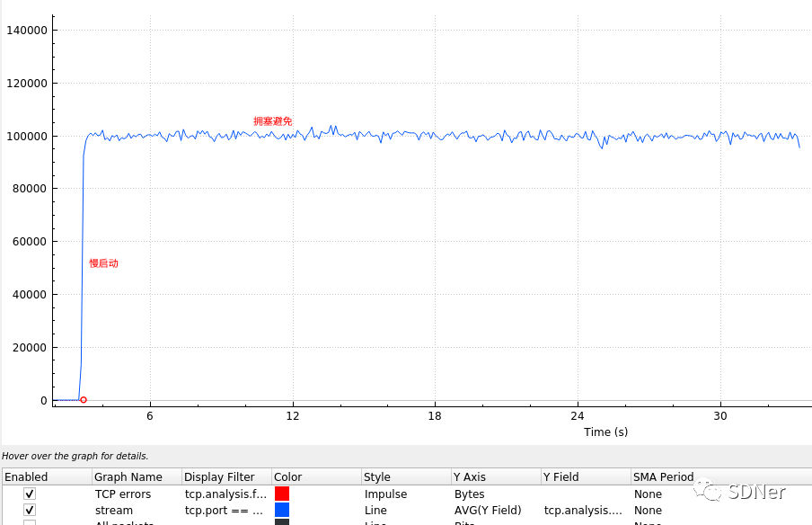This screenshot has height=525, width=812.
Task: Sort by the Graph Name column header
Action: pyautogui.click(x=137, y=476)
